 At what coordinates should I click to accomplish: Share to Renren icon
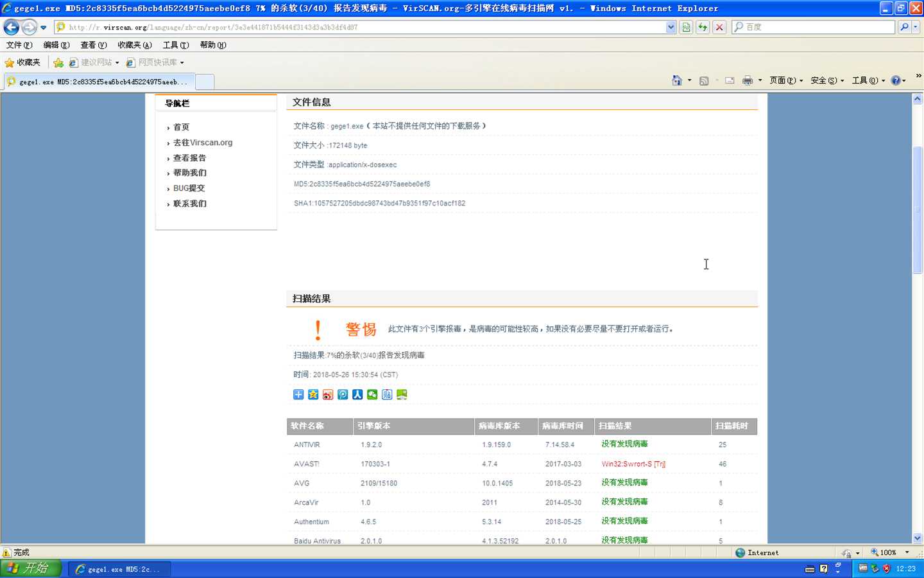click(x=357, y=394)
